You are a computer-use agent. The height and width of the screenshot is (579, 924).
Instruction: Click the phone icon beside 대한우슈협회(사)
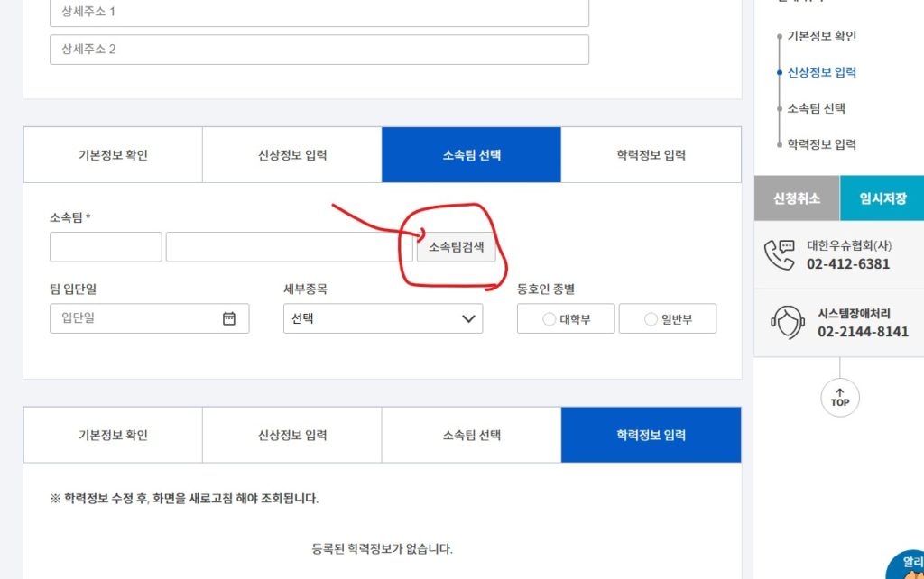(x=779, y=255)
